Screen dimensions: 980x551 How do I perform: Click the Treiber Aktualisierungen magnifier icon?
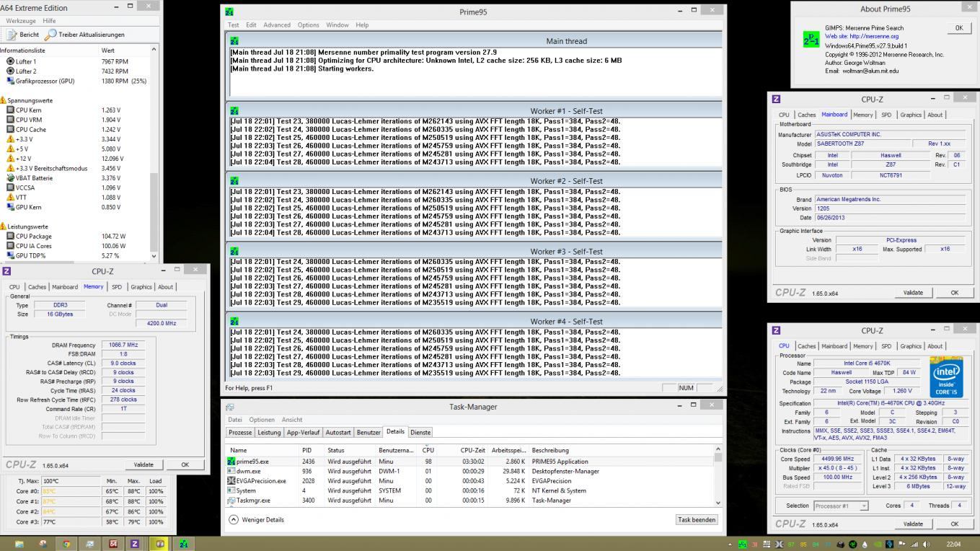tap(50, 35)
